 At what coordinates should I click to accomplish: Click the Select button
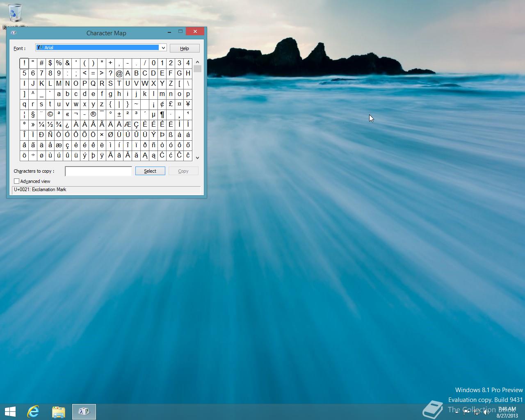pos(150,171)
